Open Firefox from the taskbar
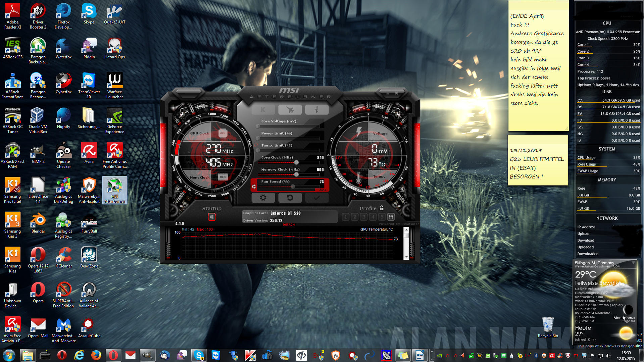 point(96,355)
